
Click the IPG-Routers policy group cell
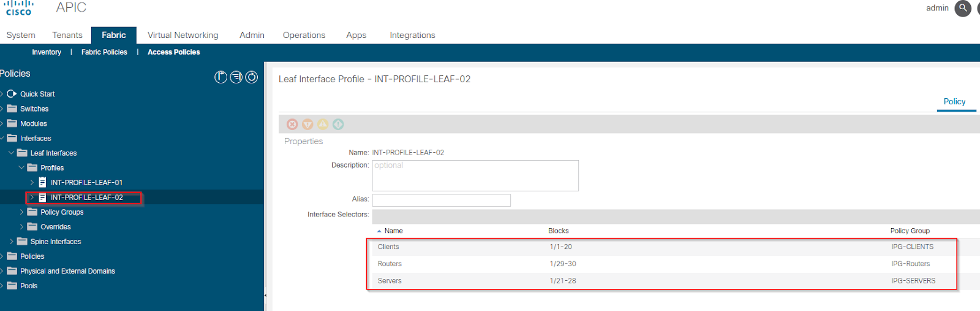coord(910,264)
